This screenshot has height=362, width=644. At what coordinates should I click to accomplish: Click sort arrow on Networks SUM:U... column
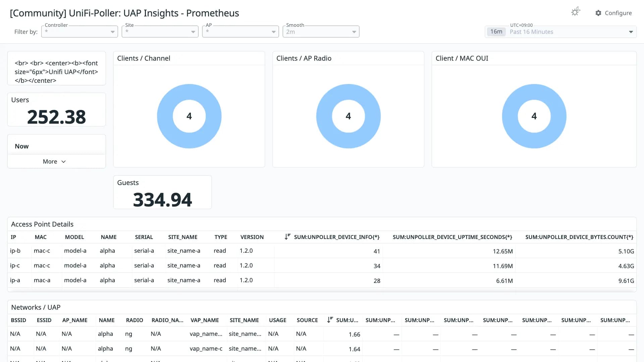(x=330, y=320)
